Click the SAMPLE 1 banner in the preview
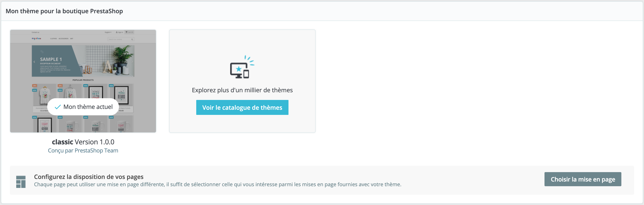This screenshot has height=205, width=644. [51, 60]
